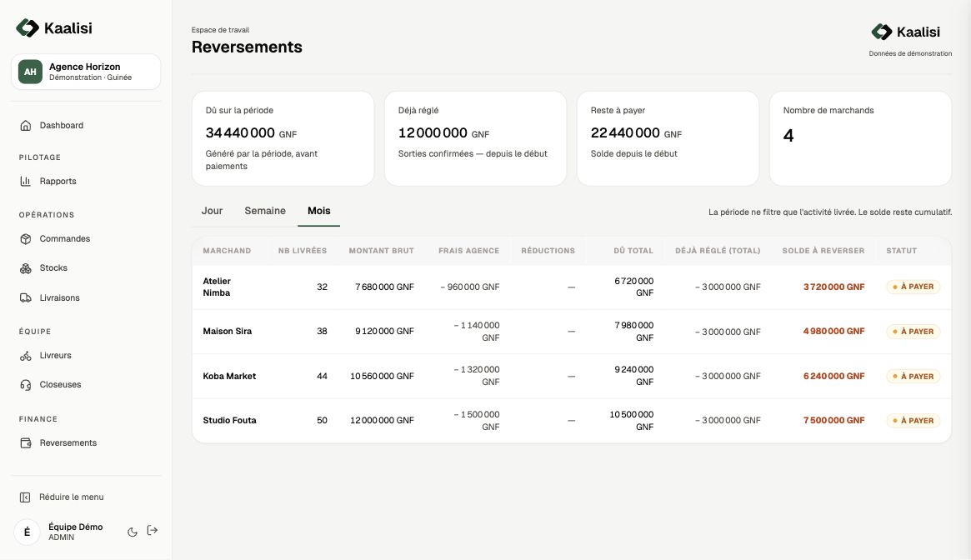Open the Dashboard home icon
The height and width of the screenshot is (560, 971).
[25, 126]
